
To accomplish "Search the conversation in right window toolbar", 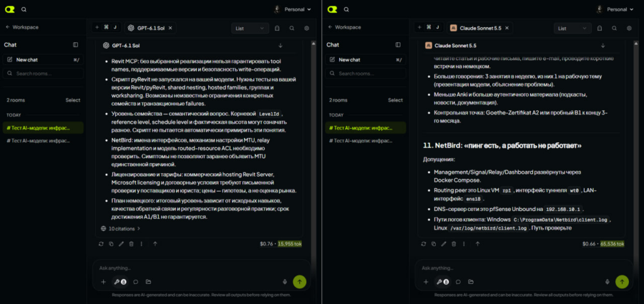I will [614, 28].
